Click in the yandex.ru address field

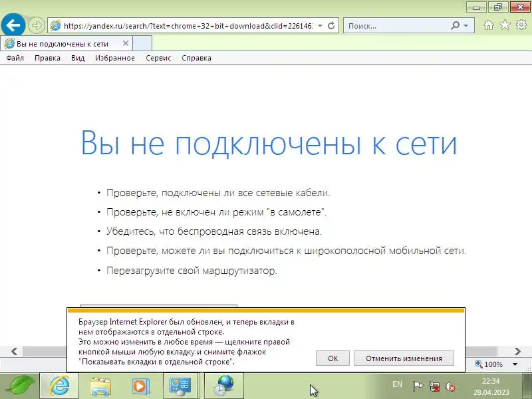click(x=188, y=26)
